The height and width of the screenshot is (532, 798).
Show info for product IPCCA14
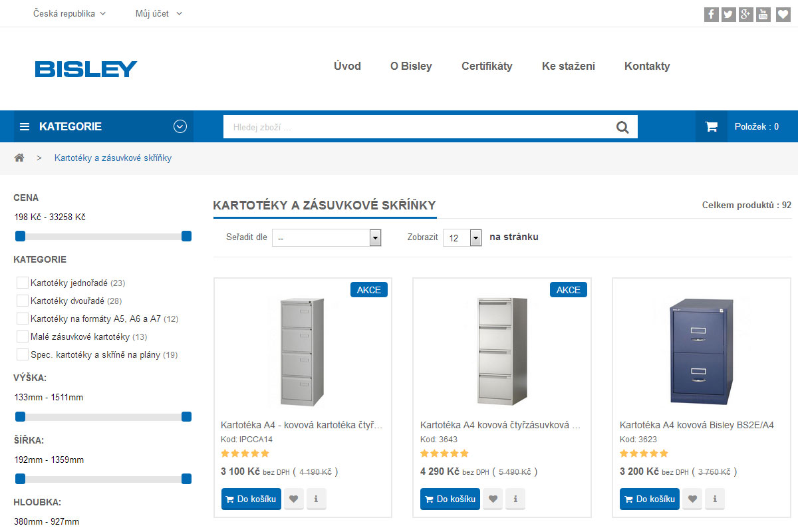click(316, 499)
